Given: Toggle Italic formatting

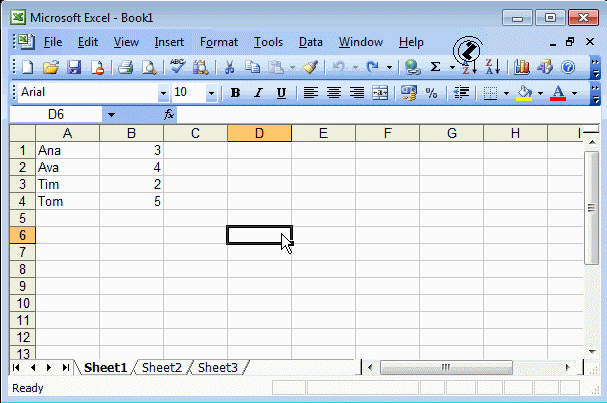Looking at the screenshot, I should point(258,93).
